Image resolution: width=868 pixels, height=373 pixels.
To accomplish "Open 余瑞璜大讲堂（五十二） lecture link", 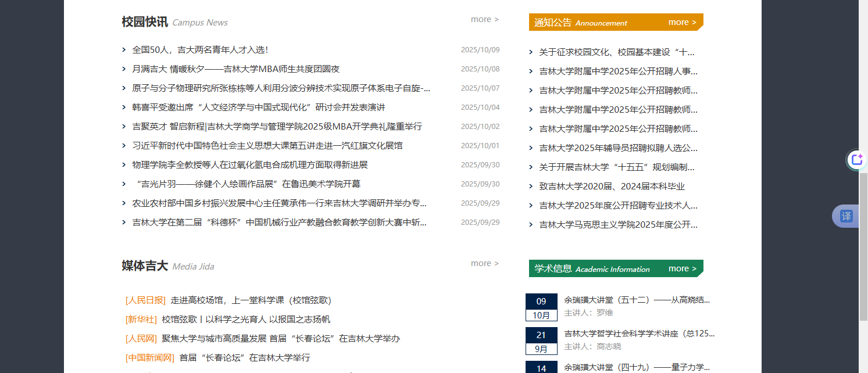I will [x=637, y=300].
